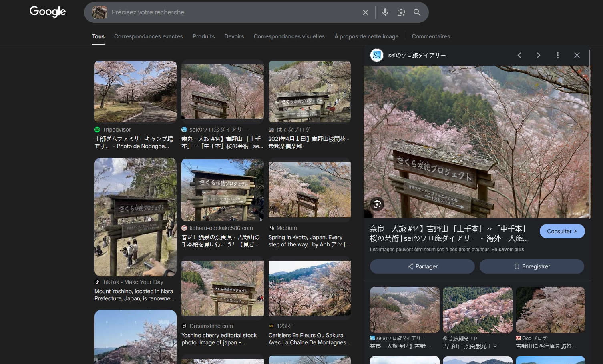
Task: Go to next image with right chevron
Action: (539, 55)
